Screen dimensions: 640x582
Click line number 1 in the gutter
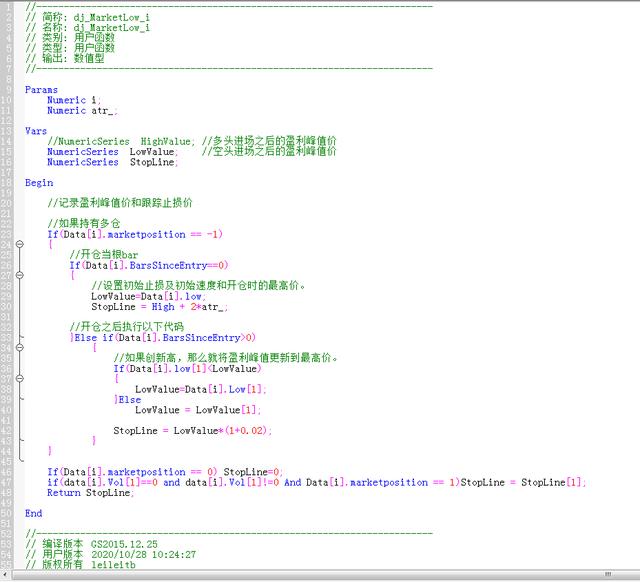pos(7,6)
